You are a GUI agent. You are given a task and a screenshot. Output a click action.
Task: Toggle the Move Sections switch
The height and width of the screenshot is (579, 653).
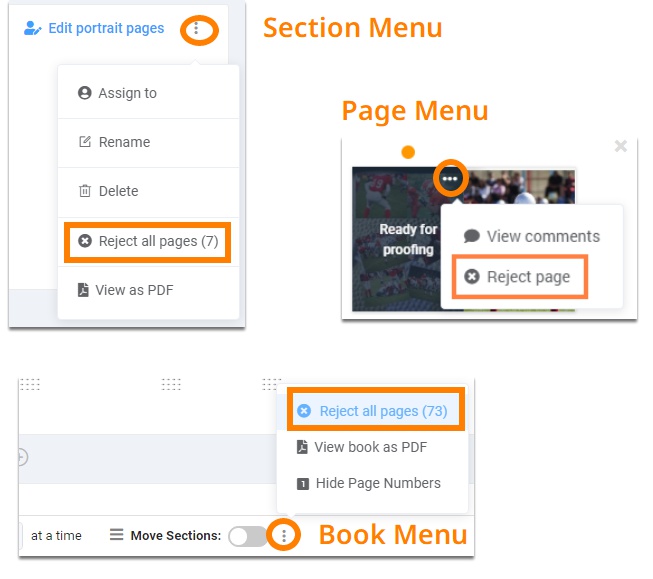pos(248,536)
